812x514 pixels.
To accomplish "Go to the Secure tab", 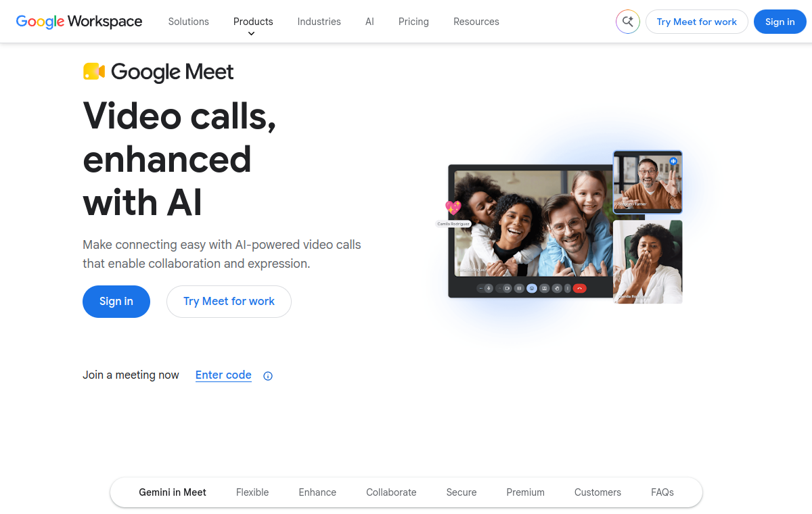I will [x=461, y=492].
